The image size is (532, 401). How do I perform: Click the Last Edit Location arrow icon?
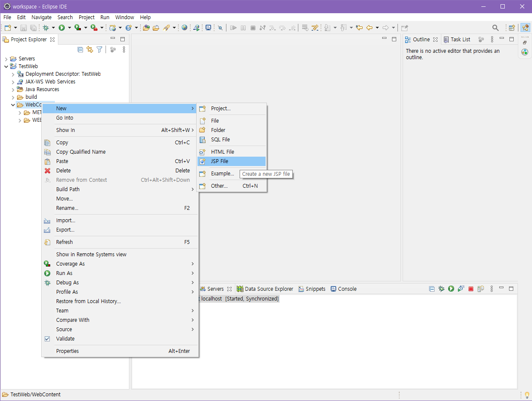point(359,28)
